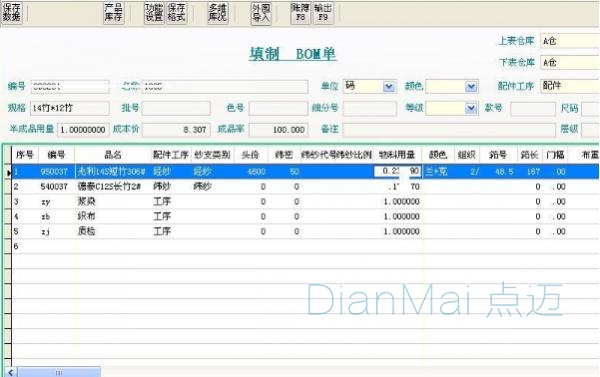This screenshot has height=377, width=600.
Task: Click the 批号 input field
Action: coord(176,108)
